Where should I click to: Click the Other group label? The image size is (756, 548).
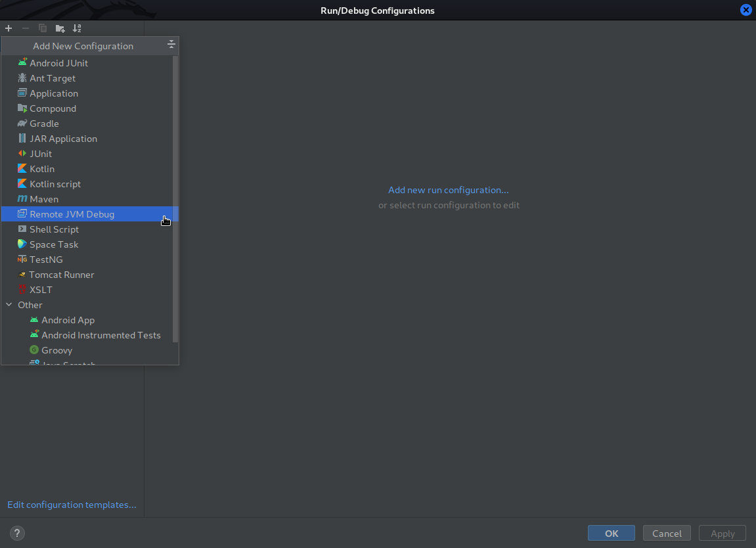(x=30, y=305)
